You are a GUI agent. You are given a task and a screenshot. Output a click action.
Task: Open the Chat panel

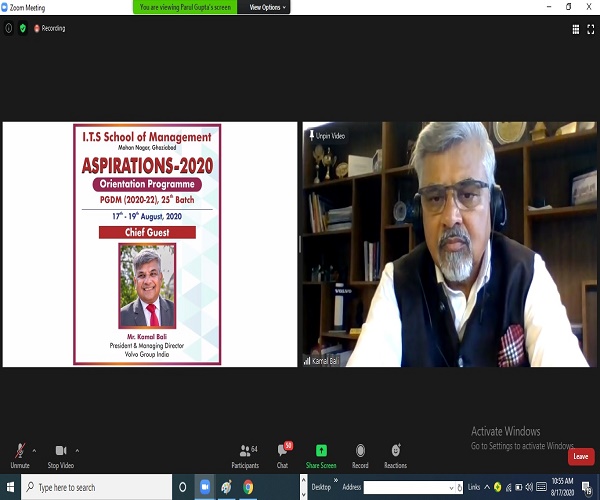pos(283,456)
